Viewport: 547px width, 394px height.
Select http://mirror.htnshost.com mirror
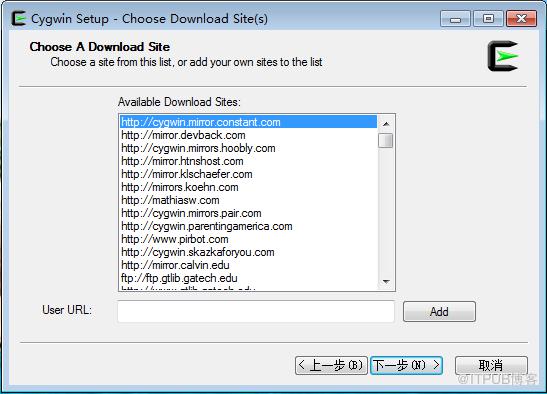pos(248,161)
